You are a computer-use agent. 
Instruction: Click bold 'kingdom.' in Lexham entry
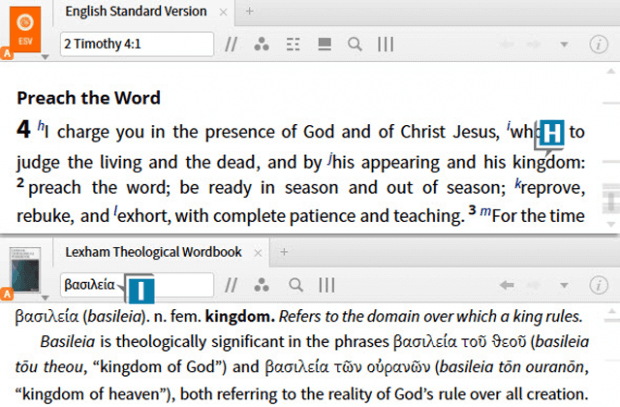(240, 316)
